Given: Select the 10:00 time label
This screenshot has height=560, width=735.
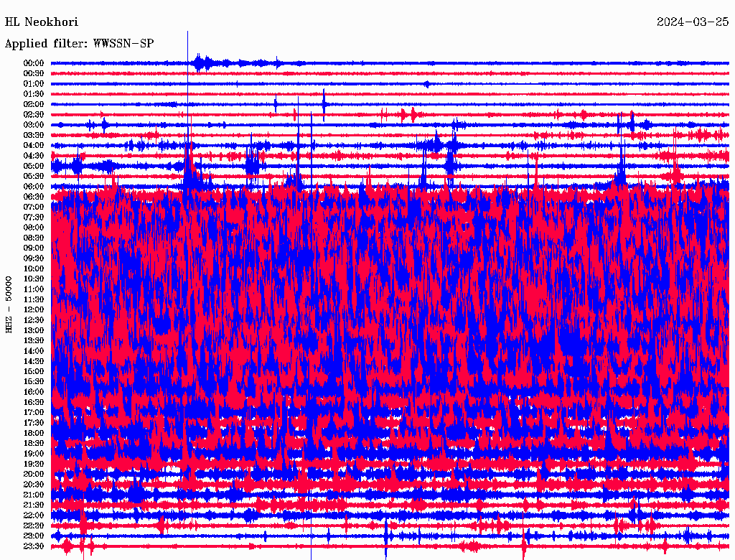Looking at the screenshot, I should 34,269.
